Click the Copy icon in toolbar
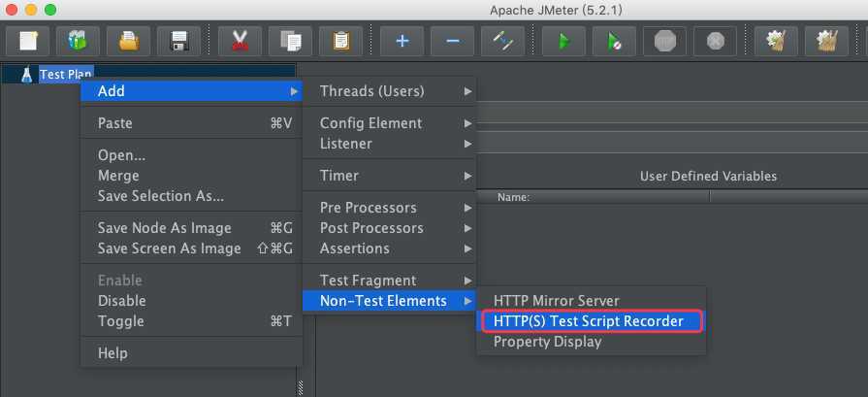 tap(290, 41)
